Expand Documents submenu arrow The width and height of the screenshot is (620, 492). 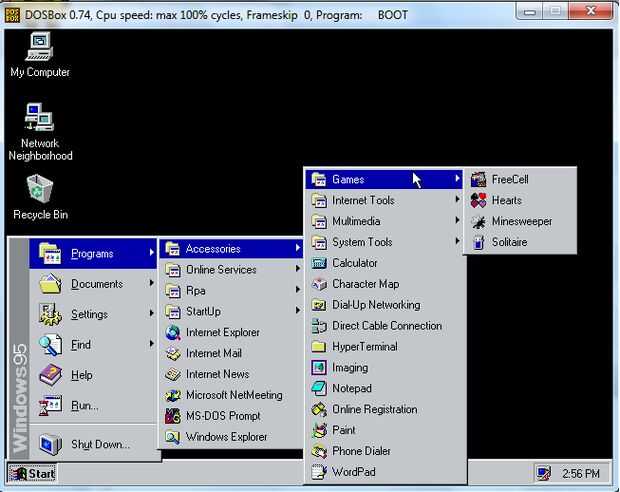[151, 283]
